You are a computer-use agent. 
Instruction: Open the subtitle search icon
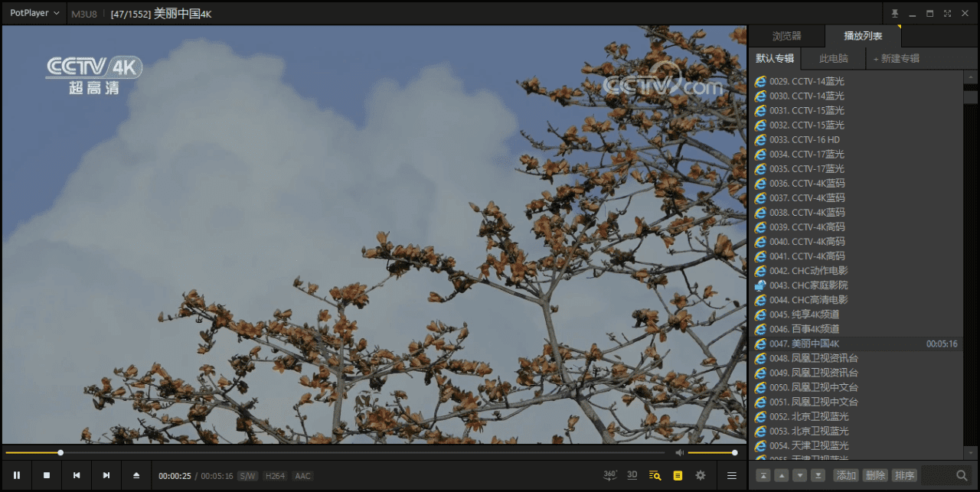point(653,475)
